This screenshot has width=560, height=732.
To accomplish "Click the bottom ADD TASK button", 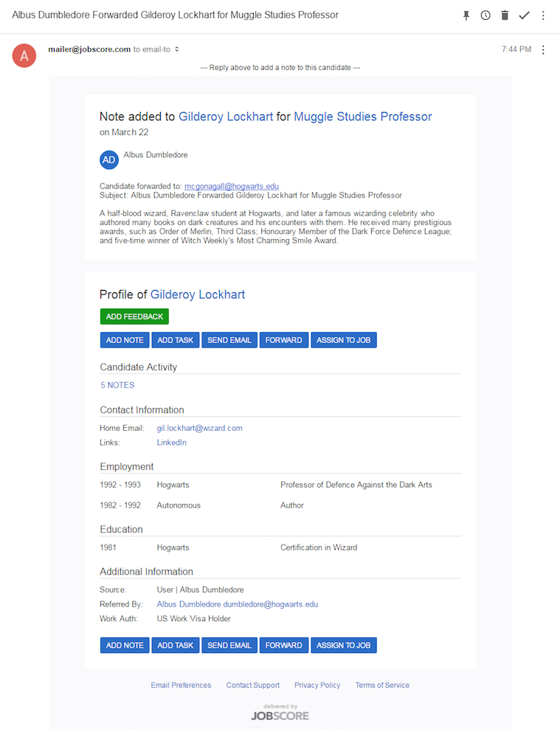I will pos(176,645).
